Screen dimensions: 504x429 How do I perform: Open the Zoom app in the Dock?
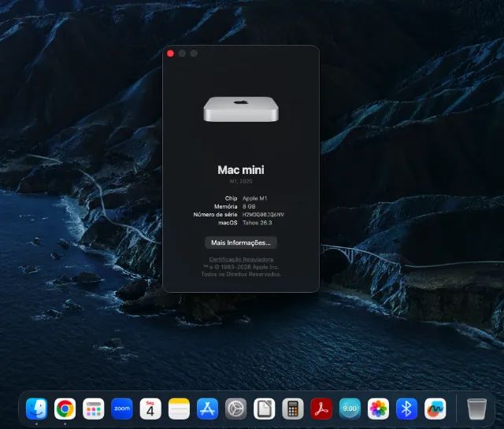pyautogui.click(x=122, y=409)
